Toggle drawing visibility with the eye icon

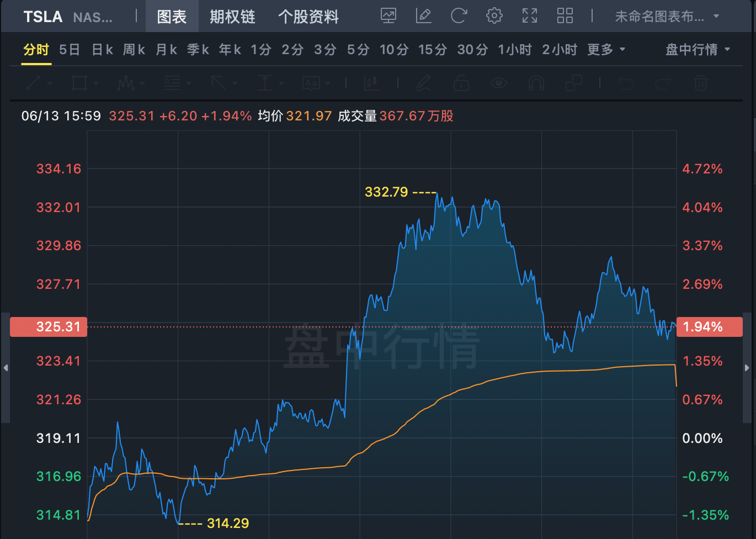(x=499, y=83)
